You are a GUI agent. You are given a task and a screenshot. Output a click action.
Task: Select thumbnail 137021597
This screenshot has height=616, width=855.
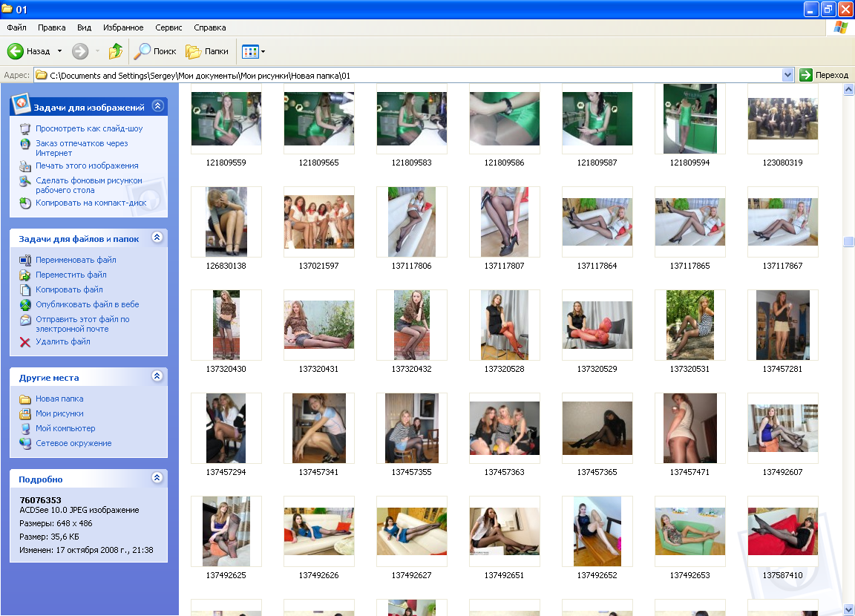point(319,222)
